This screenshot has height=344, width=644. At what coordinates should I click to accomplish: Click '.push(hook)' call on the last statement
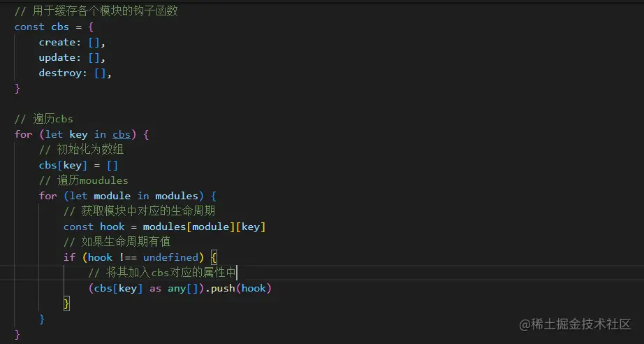coord(238,288)
